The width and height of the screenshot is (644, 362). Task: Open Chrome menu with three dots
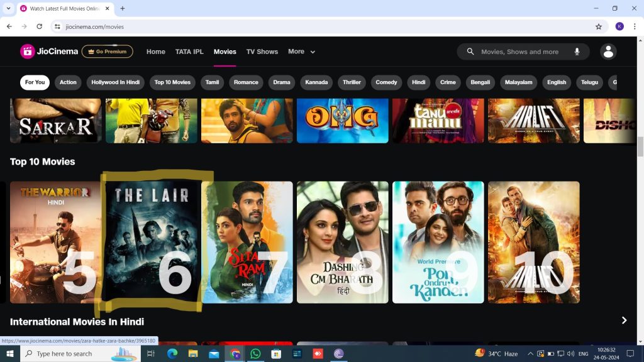point(635,26)
